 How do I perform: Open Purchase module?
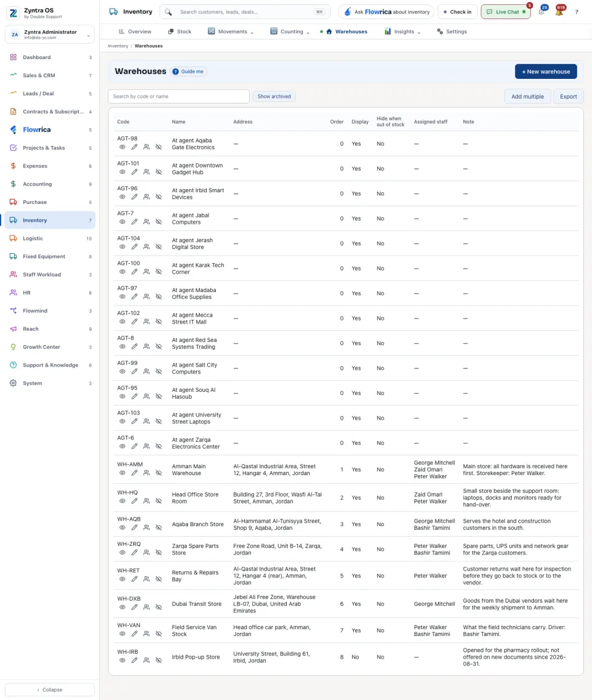[50, 202]
